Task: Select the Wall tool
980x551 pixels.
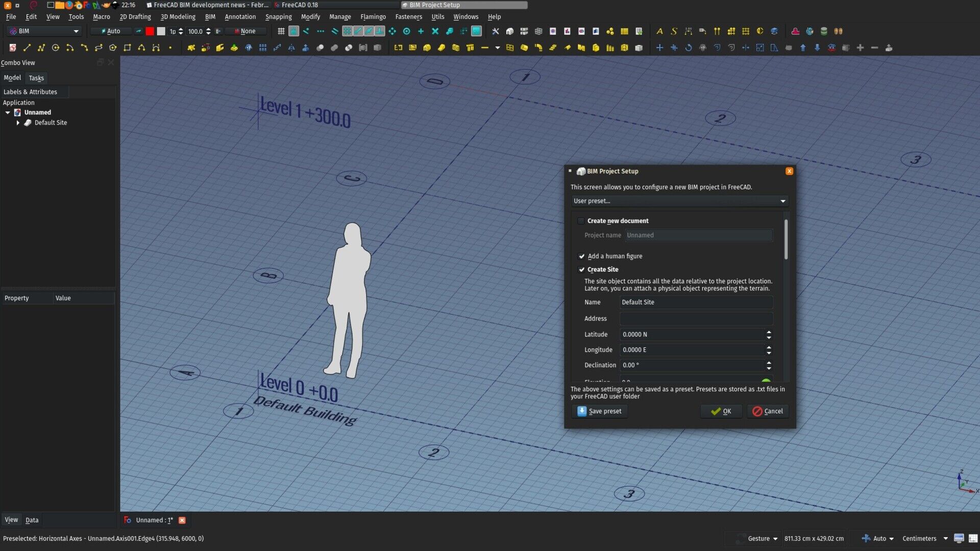Action: pos(456,47)
